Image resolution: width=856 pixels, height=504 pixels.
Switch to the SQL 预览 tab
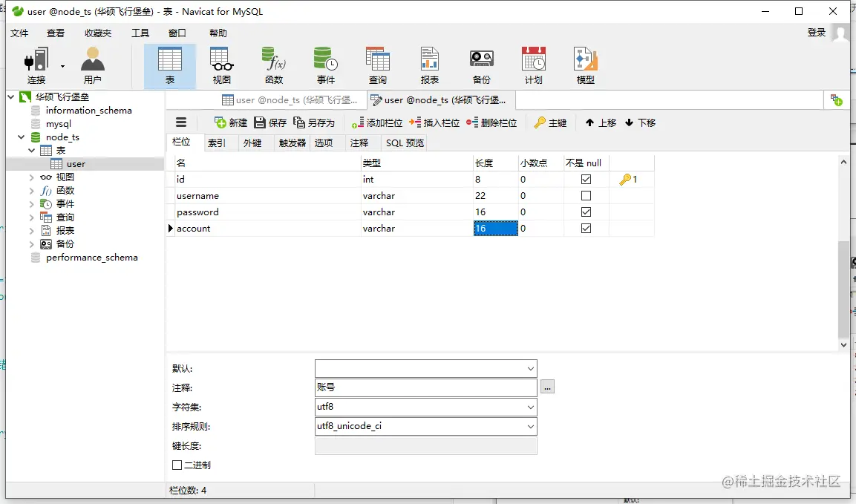tap(405, 143)
